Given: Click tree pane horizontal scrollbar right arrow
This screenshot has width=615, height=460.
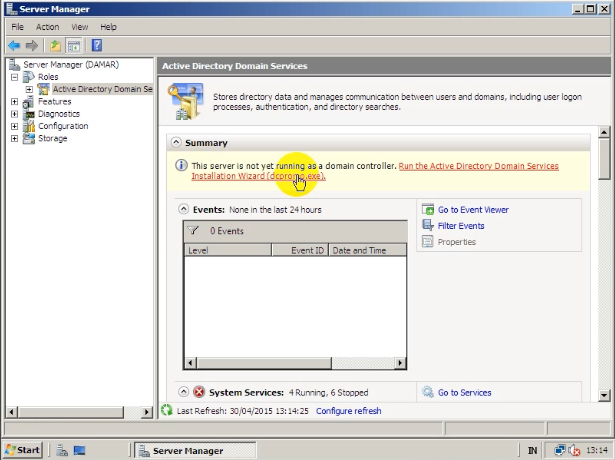Looking at the screenshot, I should 147,412.
